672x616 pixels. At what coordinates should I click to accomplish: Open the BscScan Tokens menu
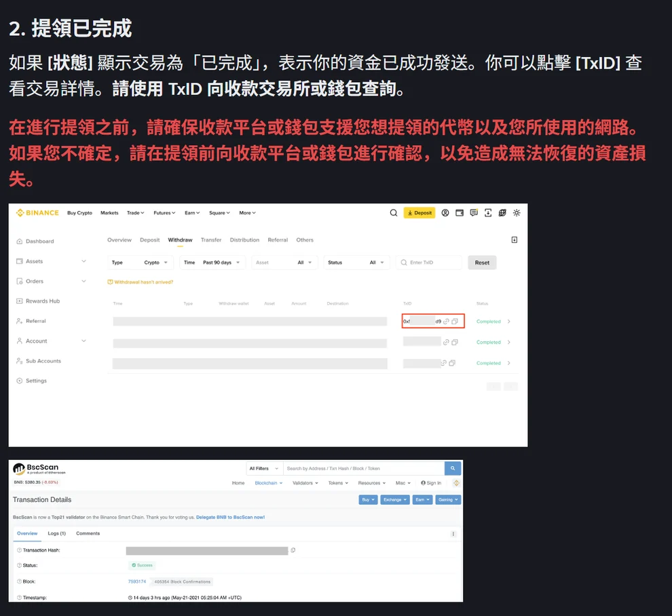(338, 483)
